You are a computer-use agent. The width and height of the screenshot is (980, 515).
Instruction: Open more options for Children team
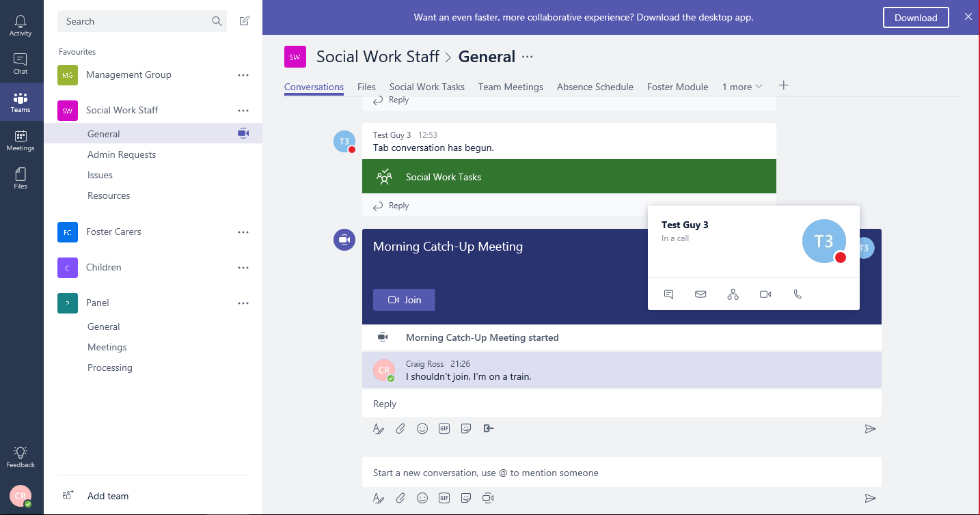[243, 268]
